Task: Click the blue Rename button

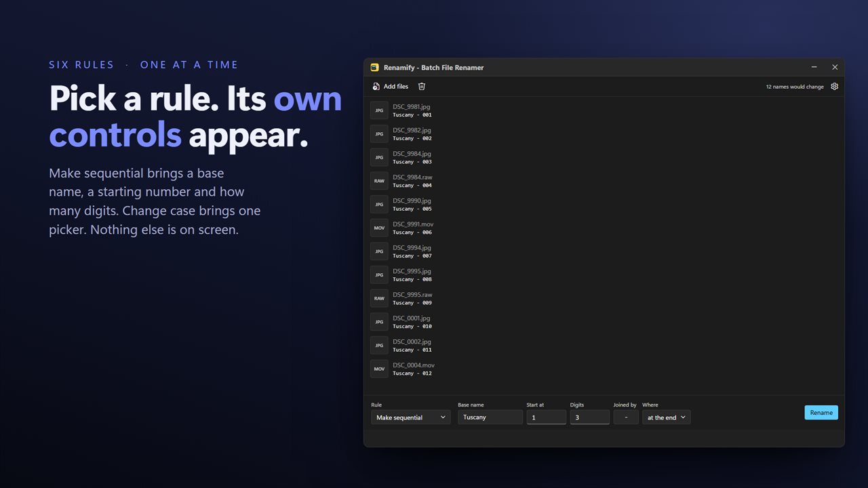Action: click(821, 412)
